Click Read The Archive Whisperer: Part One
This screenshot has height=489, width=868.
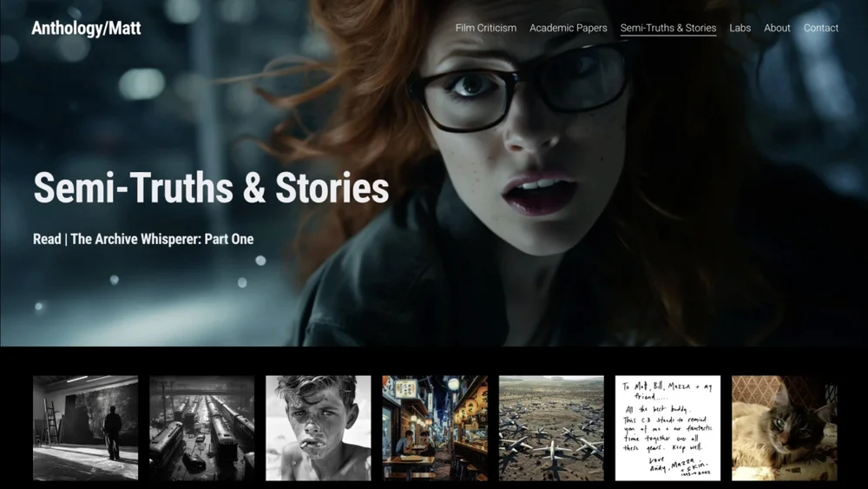click(x=143, y=239)
